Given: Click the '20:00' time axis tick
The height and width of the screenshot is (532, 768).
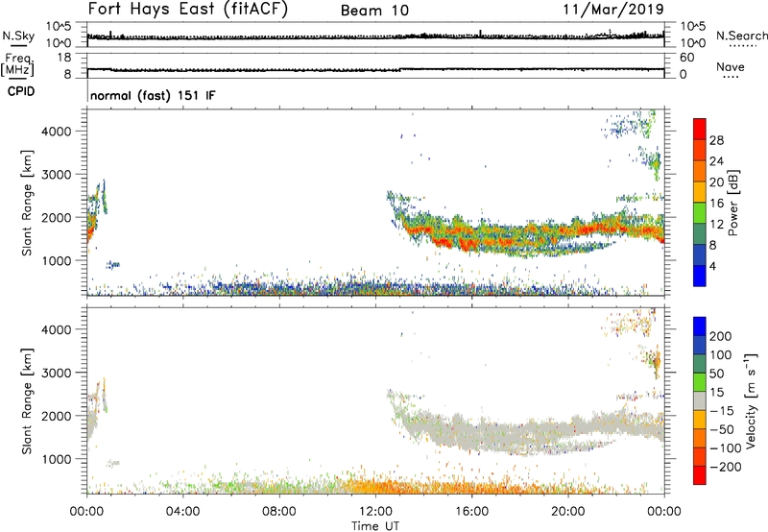Looking at the screenshot, I should [568, 512].
